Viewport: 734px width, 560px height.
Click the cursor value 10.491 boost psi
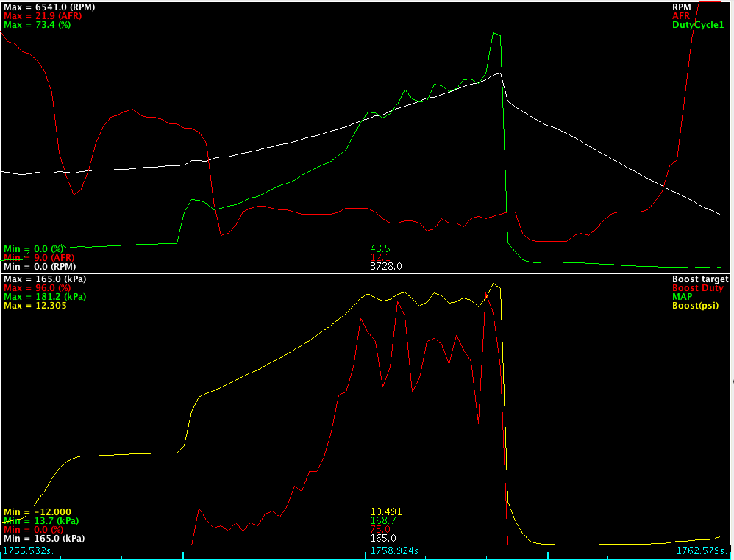[x=386, y=511]
